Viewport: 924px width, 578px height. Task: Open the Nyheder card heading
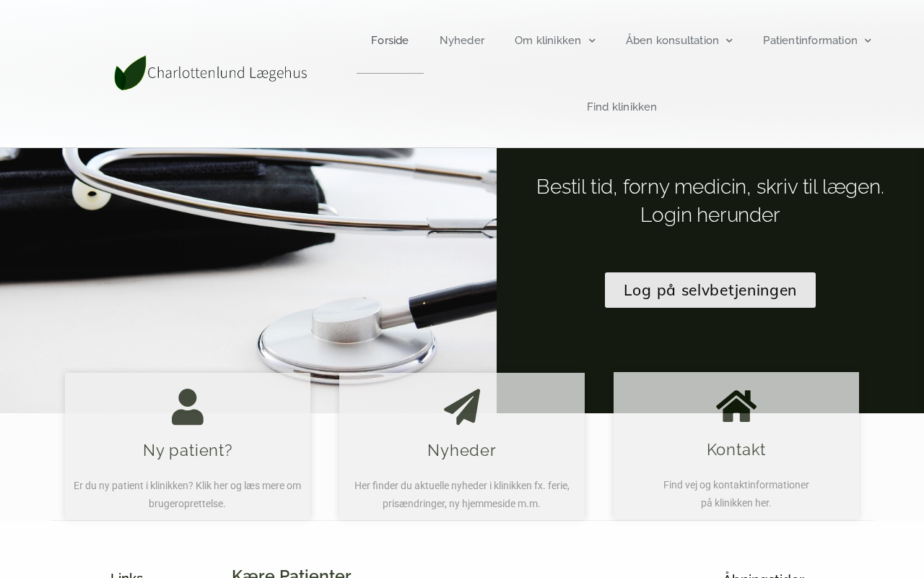(x=462, y=450)
